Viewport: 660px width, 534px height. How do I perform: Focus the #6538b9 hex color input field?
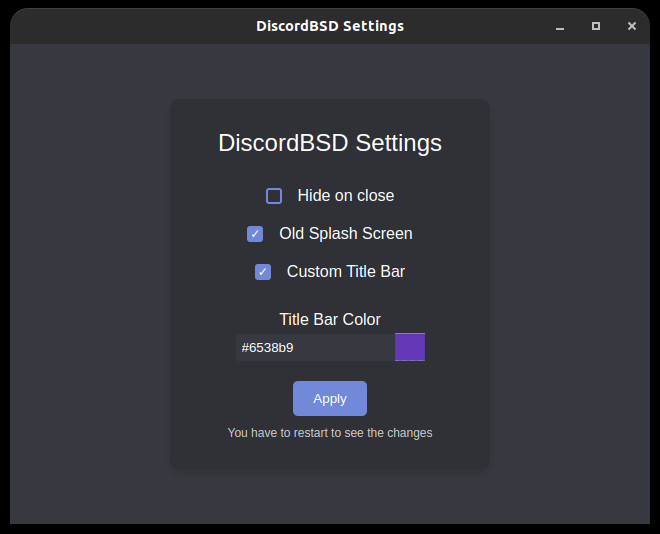315,348
